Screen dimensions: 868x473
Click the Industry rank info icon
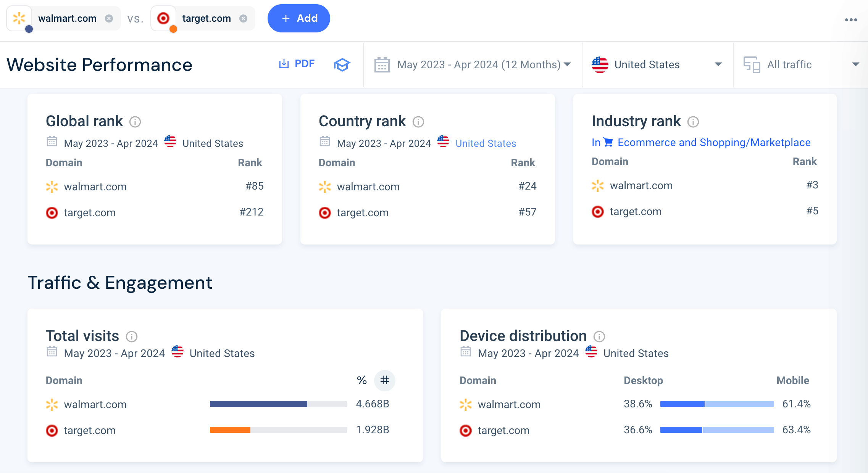(694, 122)
